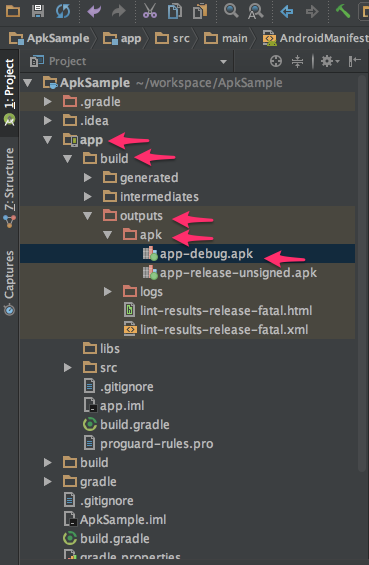369x565 pixels.
Task: Select lint-results-release-fatal.xml
Action: coord(187,330)
